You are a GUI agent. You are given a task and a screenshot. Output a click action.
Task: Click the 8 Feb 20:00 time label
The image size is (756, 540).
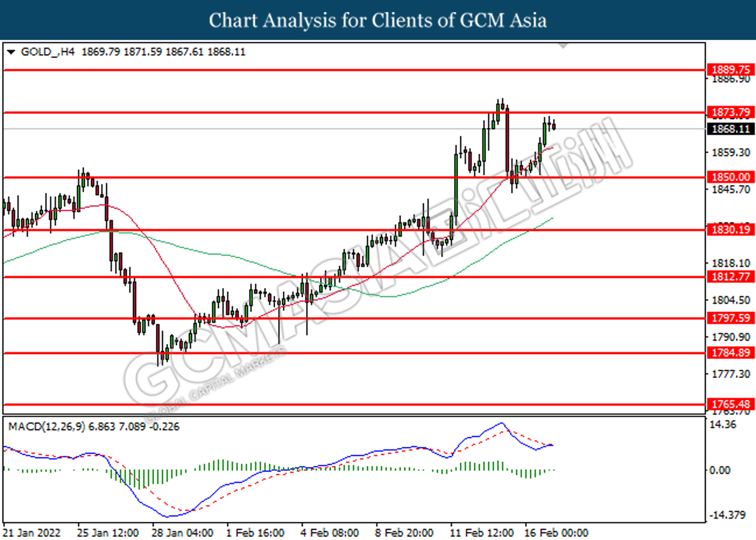[x=404, y=533]
